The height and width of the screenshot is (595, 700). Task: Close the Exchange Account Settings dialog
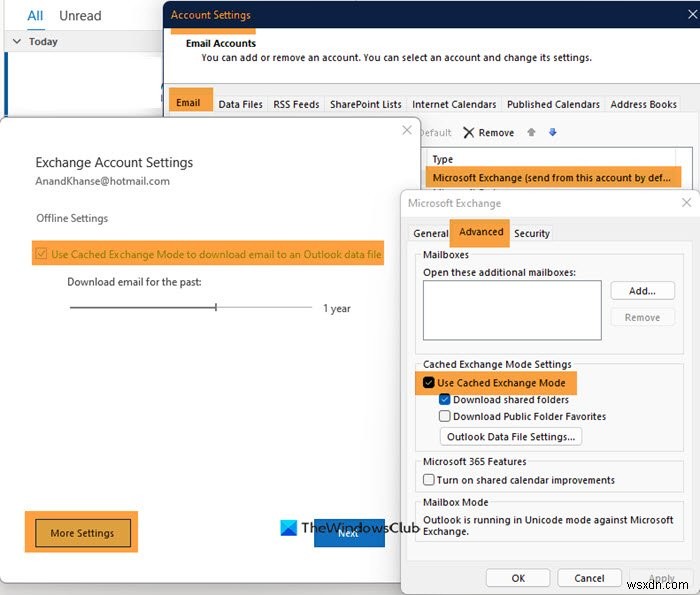click(x=406, y=130)
